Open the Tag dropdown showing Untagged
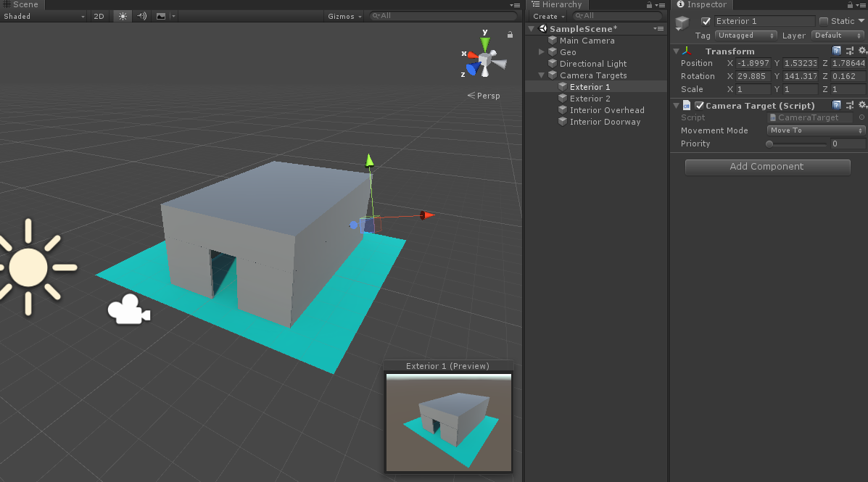 (x=745, y=36)
